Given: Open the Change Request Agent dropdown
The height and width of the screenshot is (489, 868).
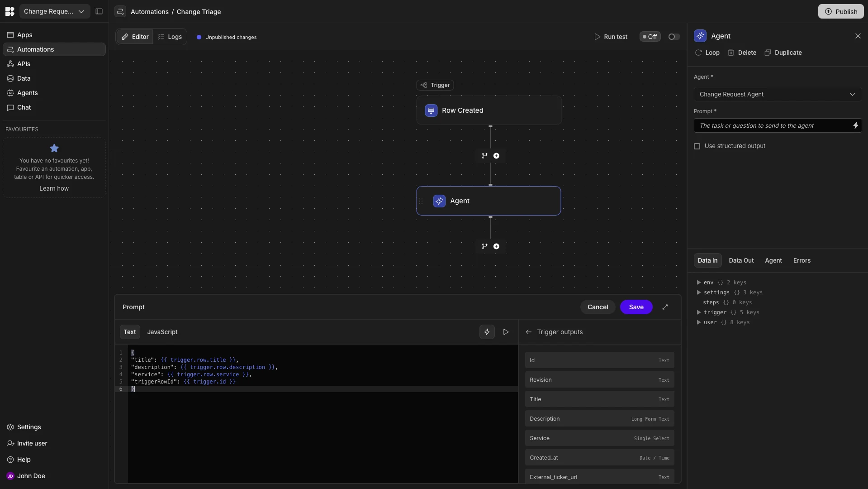Looking at the screenshot, I should (778, 94).
